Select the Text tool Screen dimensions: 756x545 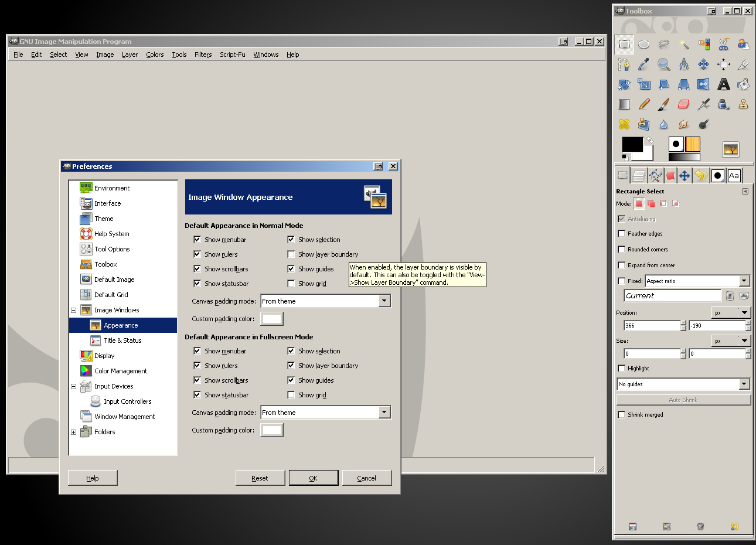pyautogui.click(x=724, y=84)
